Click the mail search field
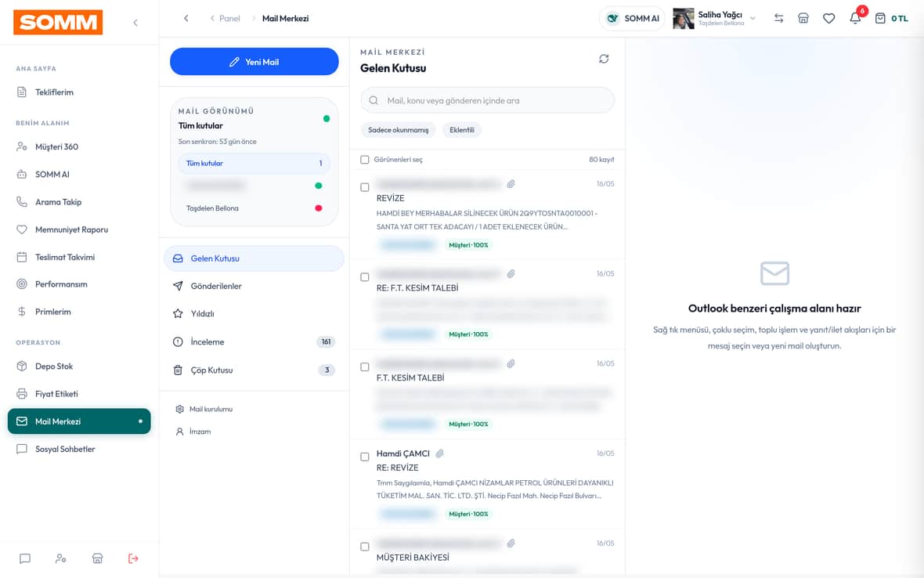The image size is (924, 578). (487, 100)
